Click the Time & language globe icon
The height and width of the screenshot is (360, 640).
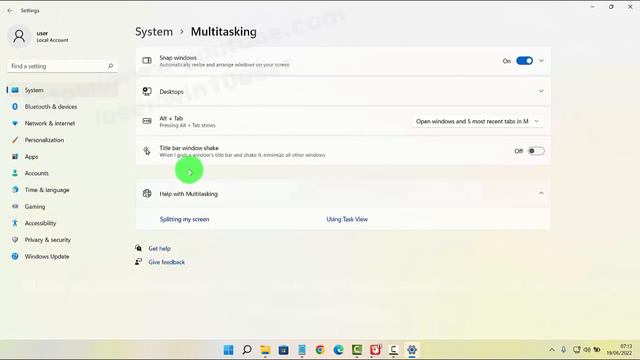15,190
